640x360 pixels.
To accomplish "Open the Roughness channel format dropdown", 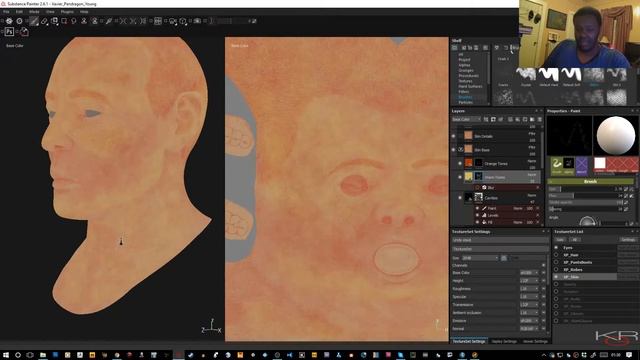I will (529, 289).
